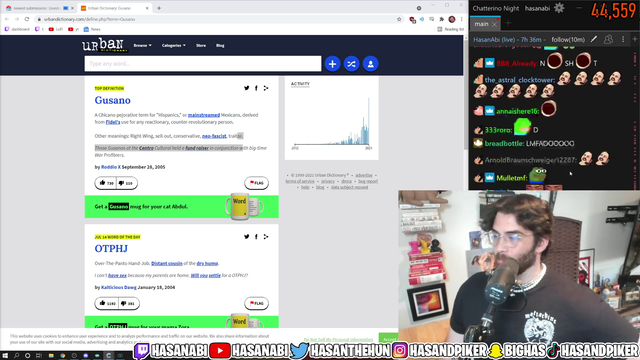This screenshot has height=360, width=640.
Task: Share Gusano definition on Facebook
Action: tap(256, 88)
